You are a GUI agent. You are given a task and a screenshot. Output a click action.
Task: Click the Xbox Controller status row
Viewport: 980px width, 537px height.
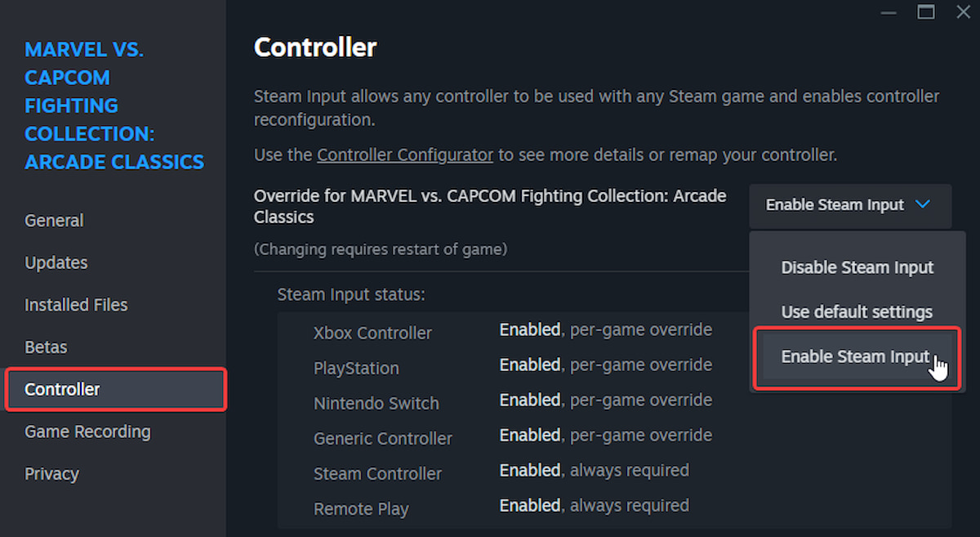[x=372, y=333]
